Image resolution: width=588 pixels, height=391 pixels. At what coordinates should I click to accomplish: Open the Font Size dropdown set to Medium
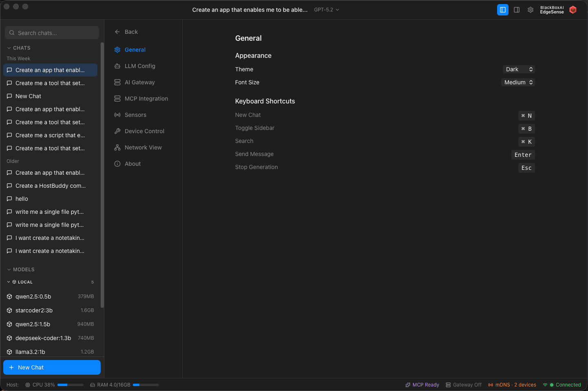coord(518,82)
